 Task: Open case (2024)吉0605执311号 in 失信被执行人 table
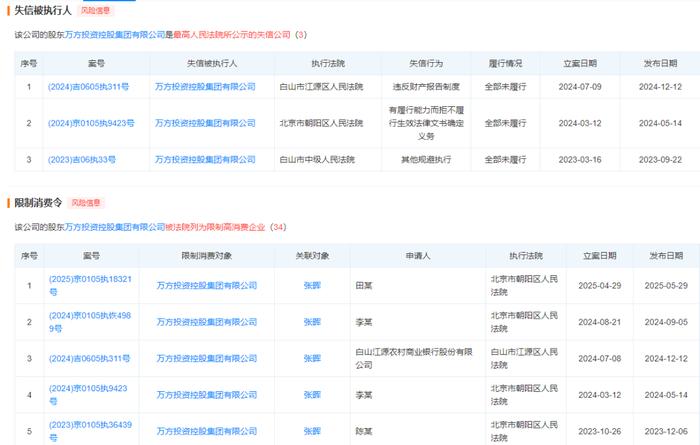[88, 87]
